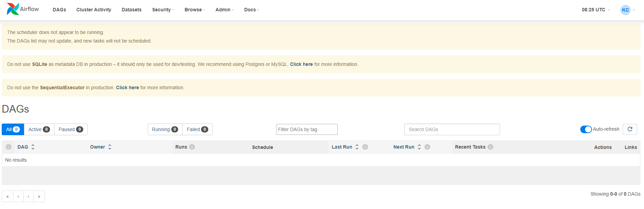Click the Filter DAGs by tag field
The image size is (644, 209).
307,129
